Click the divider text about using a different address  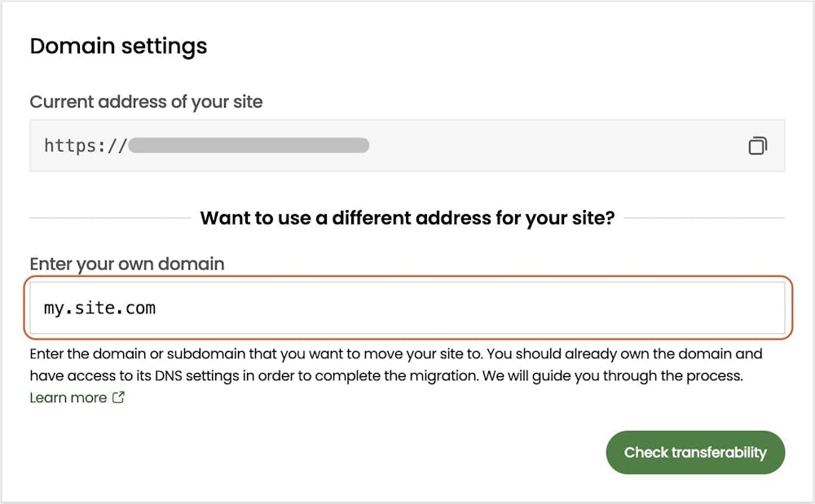[x=407, y=217]
